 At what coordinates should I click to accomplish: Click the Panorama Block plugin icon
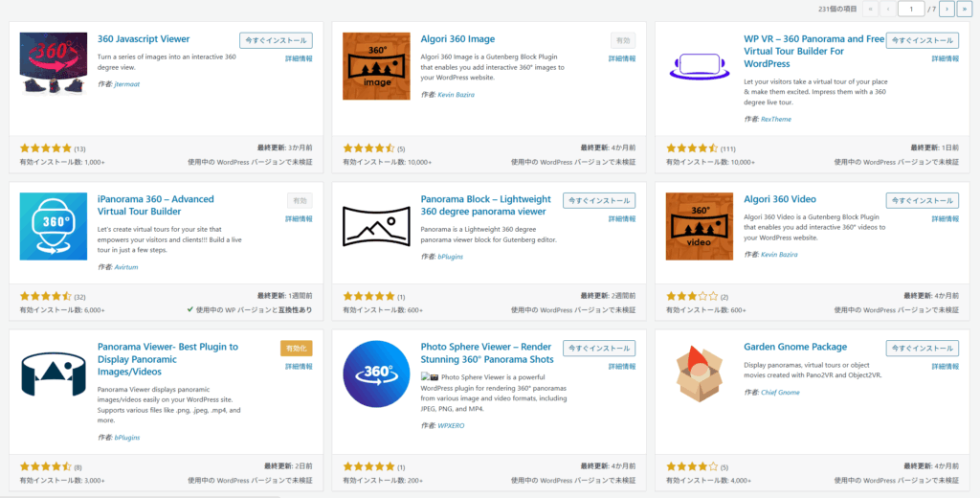pos(376,226)
